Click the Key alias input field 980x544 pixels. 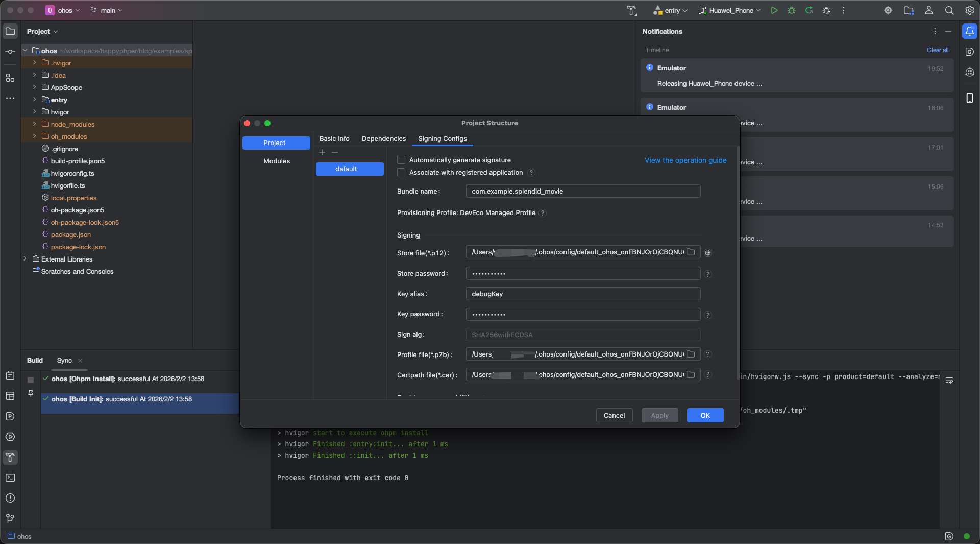point(582,294)
